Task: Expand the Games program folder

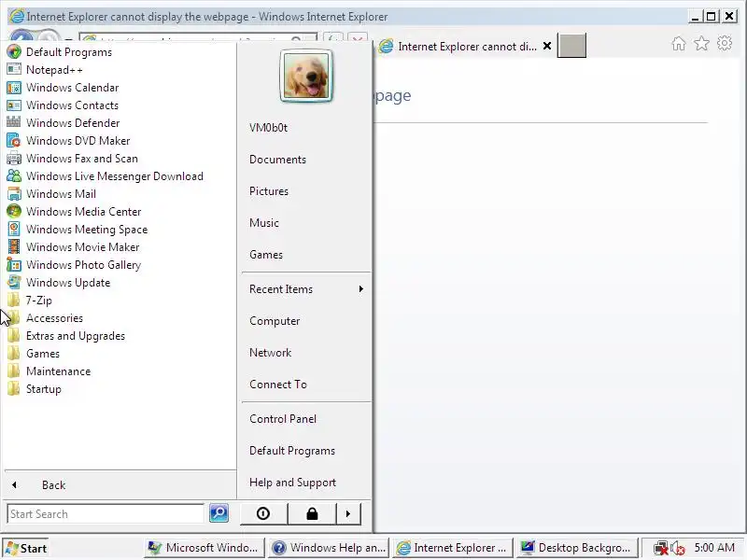Action: click(34, 354)
